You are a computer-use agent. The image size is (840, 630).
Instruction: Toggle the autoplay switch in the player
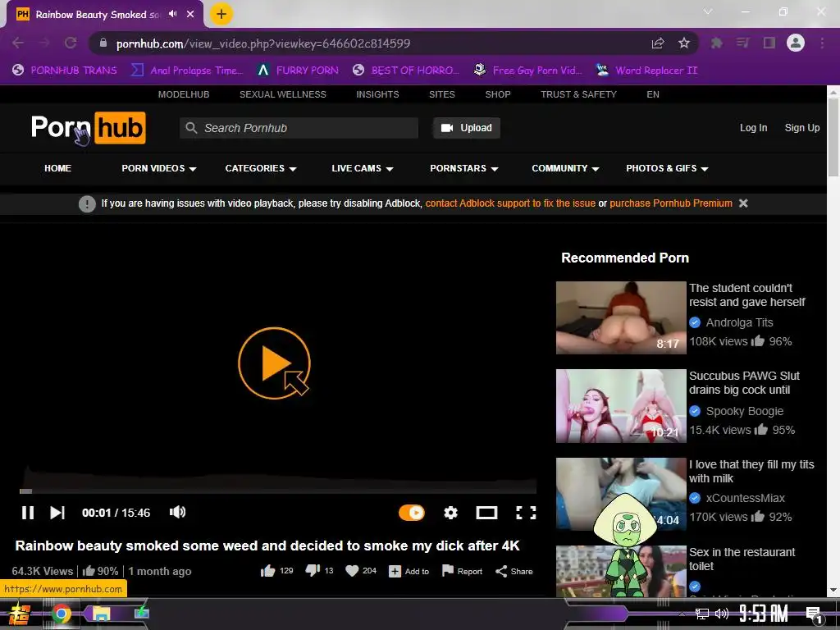click(412, 513)
